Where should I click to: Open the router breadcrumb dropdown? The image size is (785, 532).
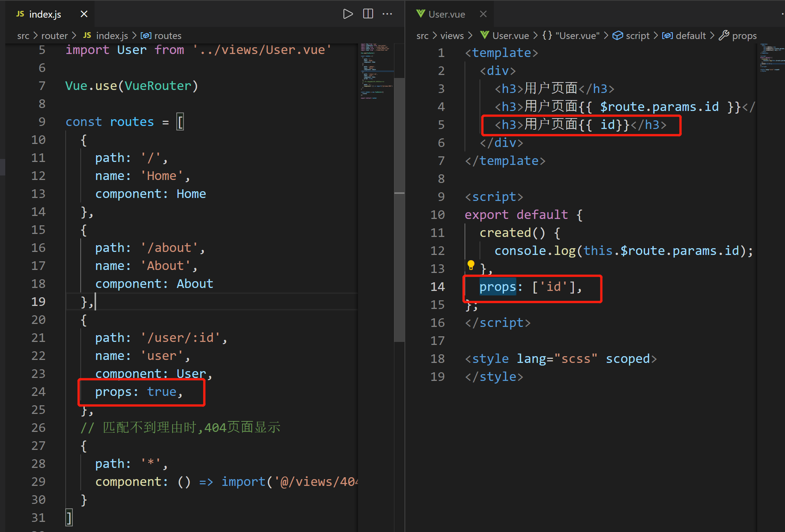pyautogui.click(x=54, y=36)
